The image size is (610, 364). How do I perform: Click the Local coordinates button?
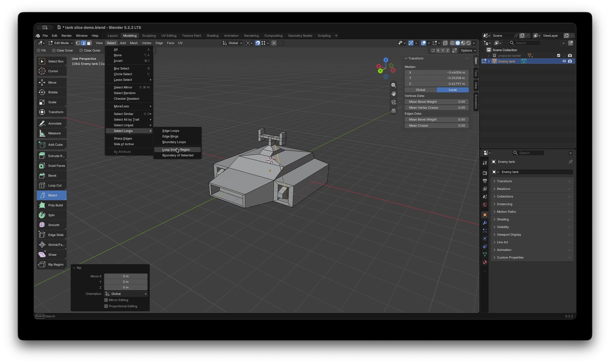coord(453,90)
